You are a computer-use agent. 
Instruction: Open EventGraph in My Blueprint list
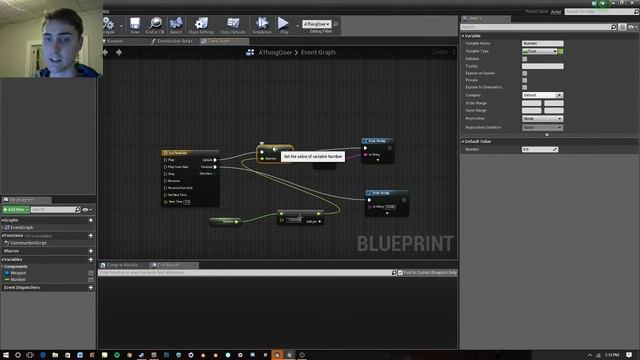pyautogui.click(x=22, y=227)
